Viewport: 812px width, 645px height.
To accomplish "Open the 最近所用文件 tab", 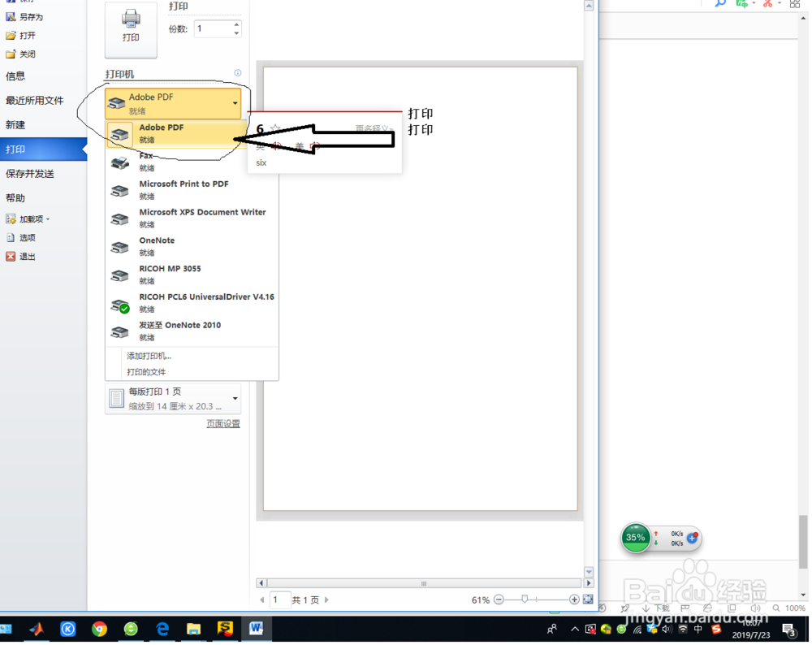I will [35, 101].
